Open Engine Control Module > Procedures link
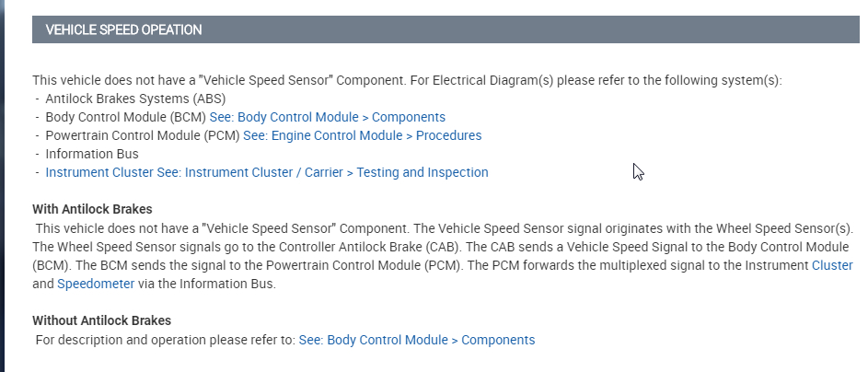 click(362, 135)
